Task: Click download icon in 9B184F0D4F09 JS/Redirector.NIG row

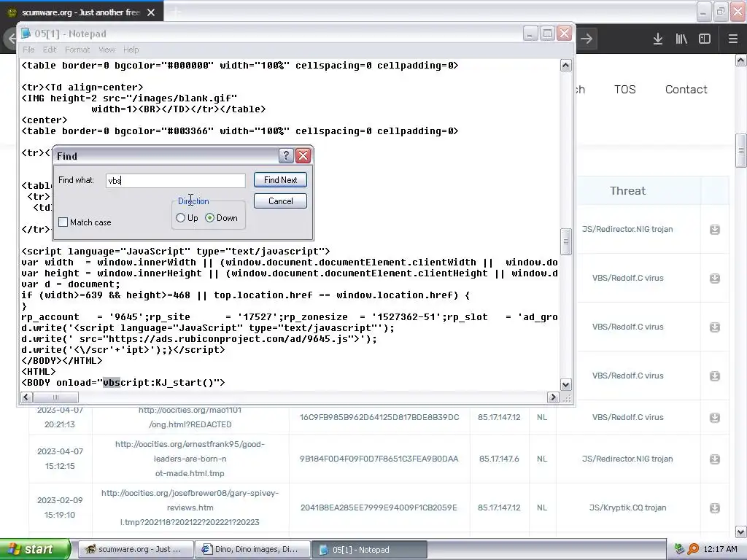Action: (715, 459)
